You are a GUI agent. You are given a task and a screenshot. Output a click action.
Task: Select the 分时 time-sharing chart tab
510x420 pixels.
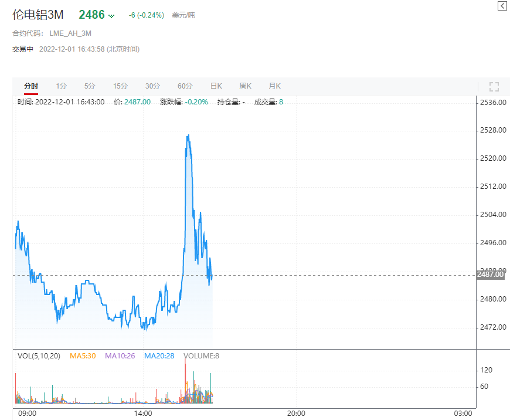[x=30, y=86]
